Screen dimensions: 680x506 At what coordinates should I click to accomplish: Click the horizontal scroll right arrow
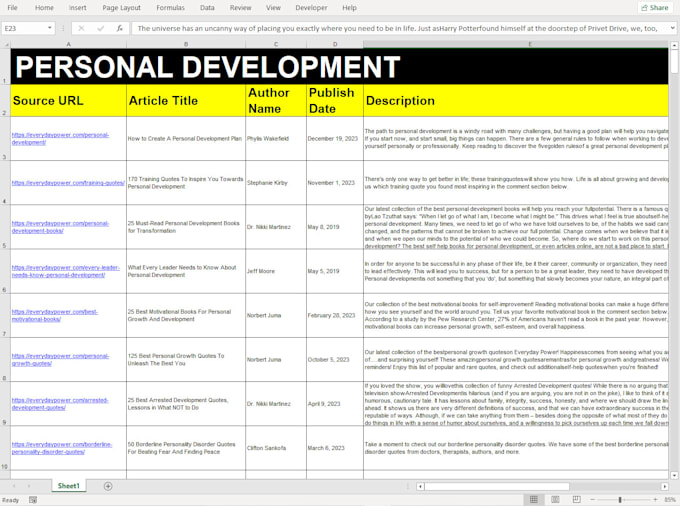point(664,486)
